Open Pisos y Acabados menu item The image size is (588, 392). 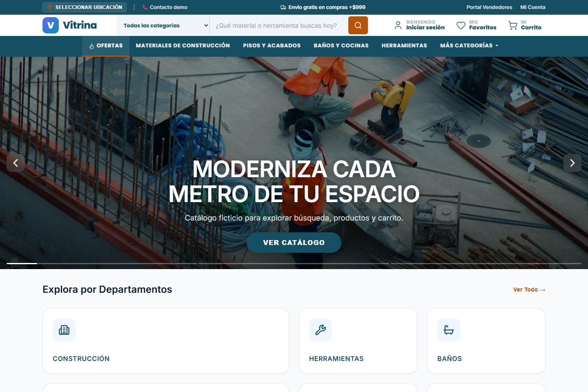[x=272, y=46]
